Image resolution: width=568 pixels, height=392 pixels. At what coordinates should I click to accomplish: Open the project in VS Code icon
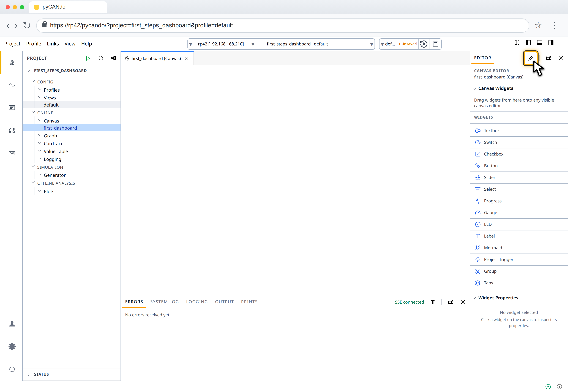pos(113,58)
